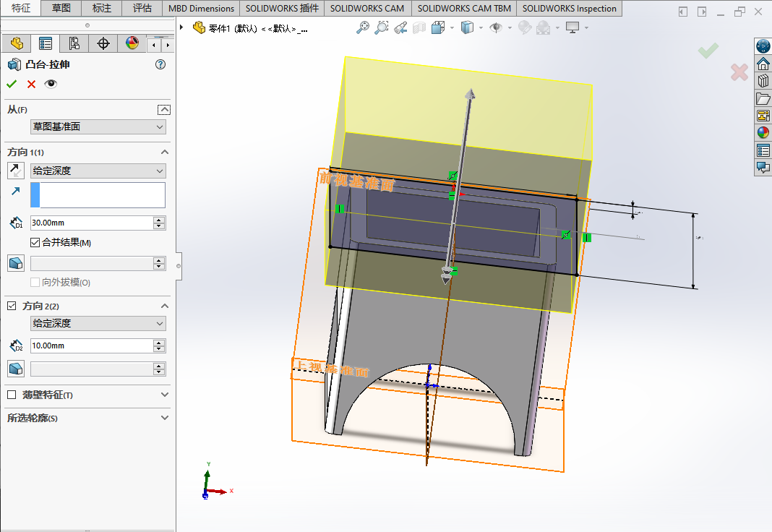Open the 草图基准面 start condition dropdown
This screenshot has width=772, height=532.
click(x=98, y=127)
